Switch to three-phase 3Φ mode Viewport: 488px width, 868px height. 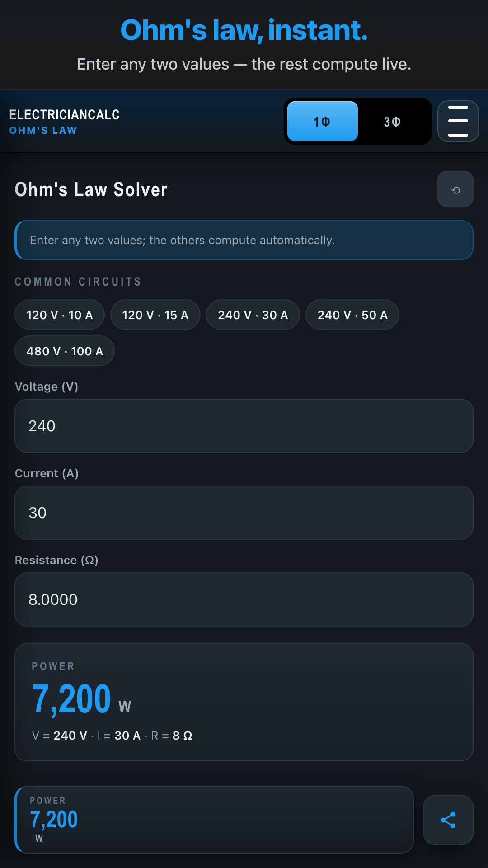[x=392, y=122]
